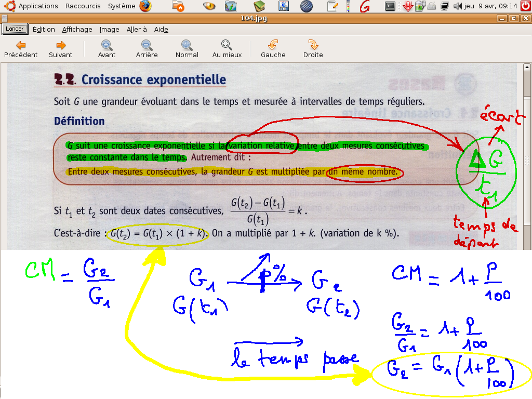Expand the Système menu in the top panel
The width and height of the screenshot is (532, 399).
[x=122, y=6]
